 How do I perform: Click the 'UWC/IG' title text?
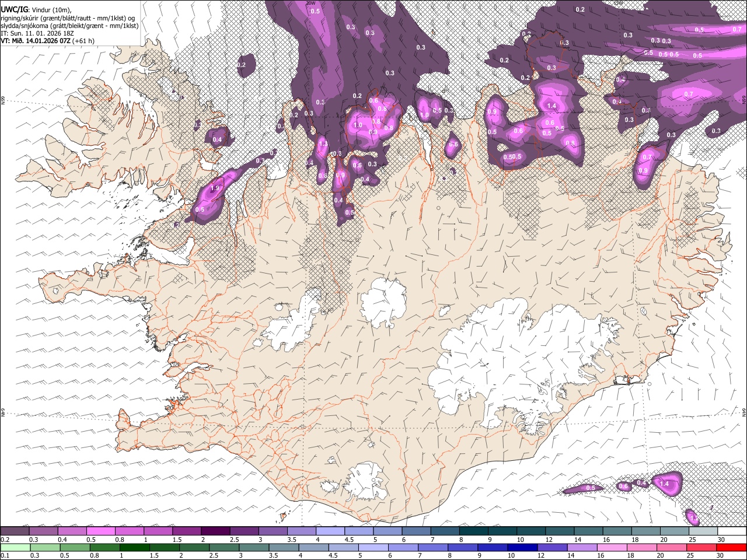[13, 9]
